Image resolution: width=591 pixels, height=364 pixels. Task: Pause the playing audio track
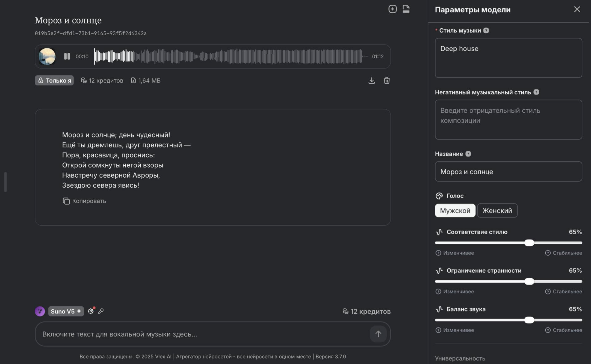67,56
